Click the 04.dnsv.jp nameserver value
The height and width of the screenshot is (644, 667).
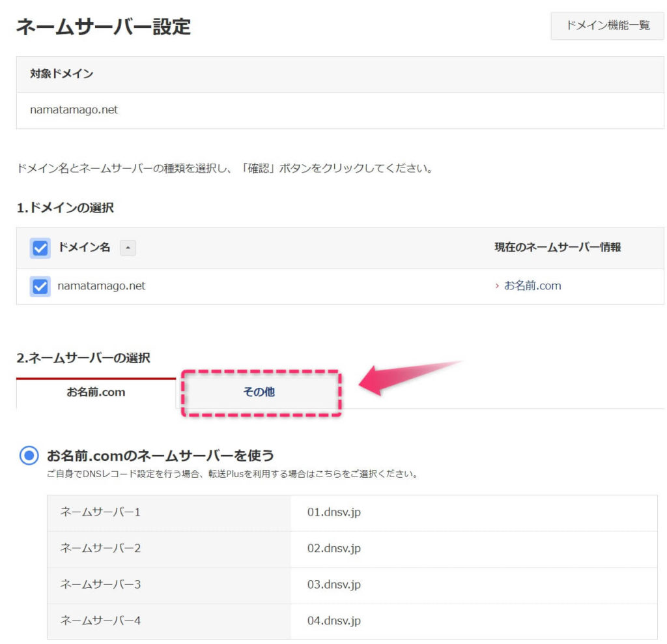point(334,621)
